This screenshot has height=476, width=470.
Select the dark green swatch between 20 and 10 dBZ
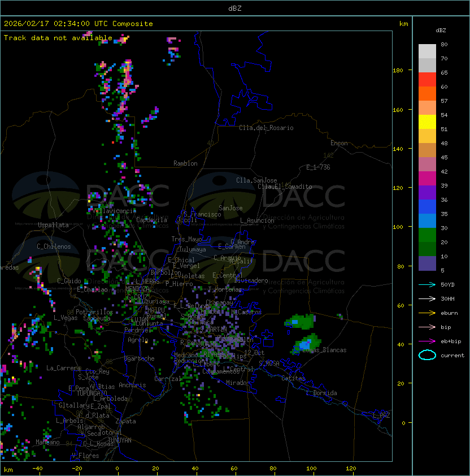point(427,249)
